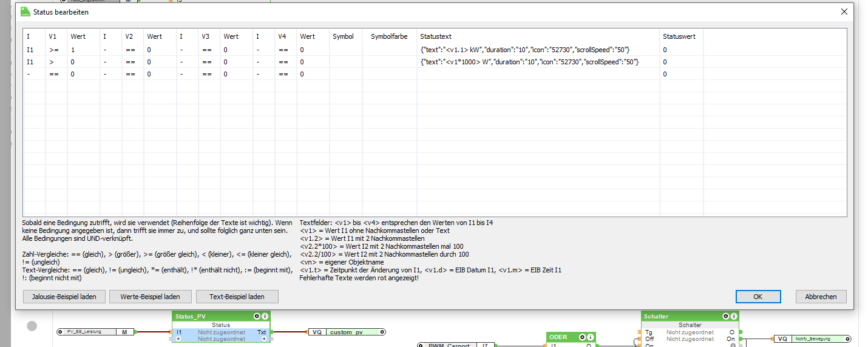Cancel with the Abbrechen button
The width and height of the screenshot is (868, 347).
[821, 297]
